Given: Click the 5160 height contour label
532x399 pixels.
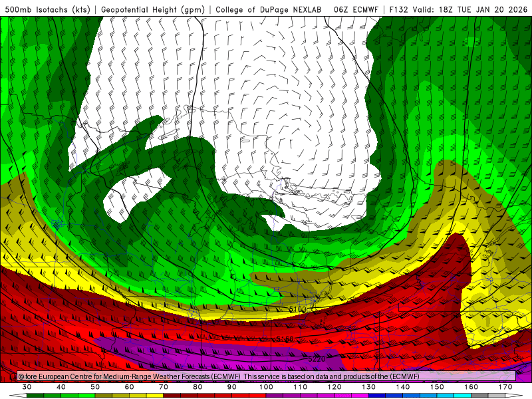Looking at the screenshot, I should click(285, 339).
